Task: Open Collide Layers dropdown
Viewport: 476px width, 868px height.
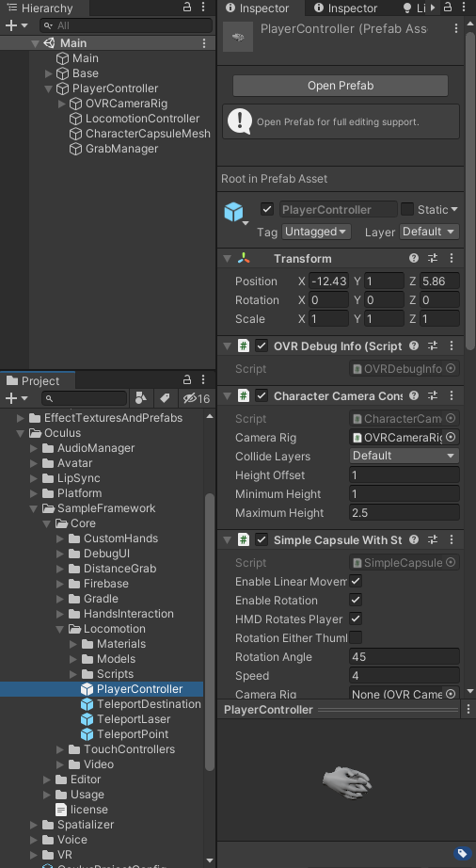Action: pyautogui.click(x=405, y=456)
